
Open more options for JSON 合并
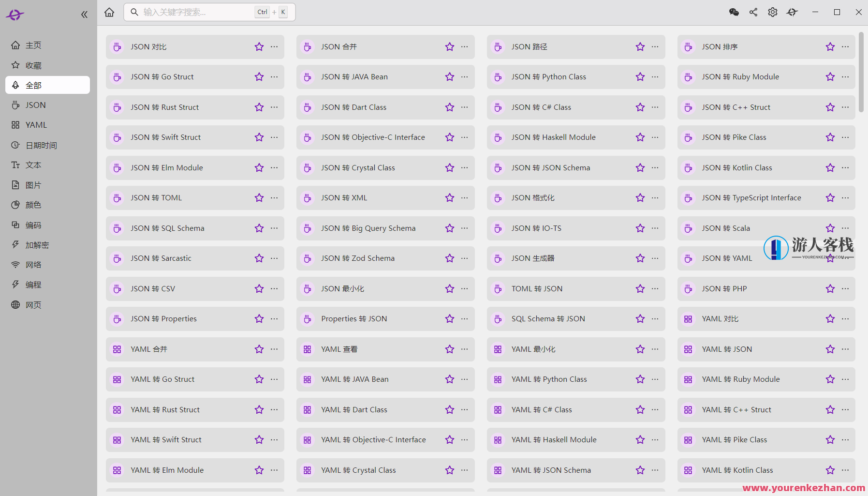[465, 47]
